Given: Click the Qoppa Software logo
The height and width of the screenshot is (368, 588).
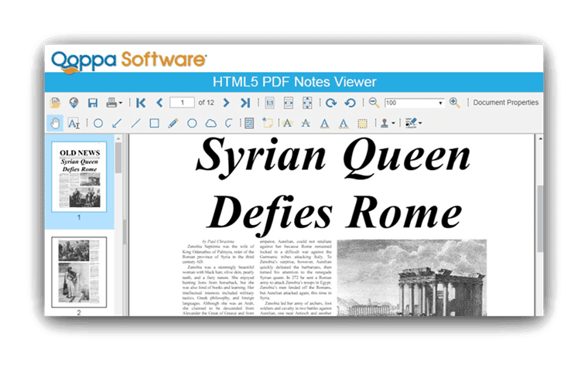Looking at the screenshot, I should coord(128,61).
